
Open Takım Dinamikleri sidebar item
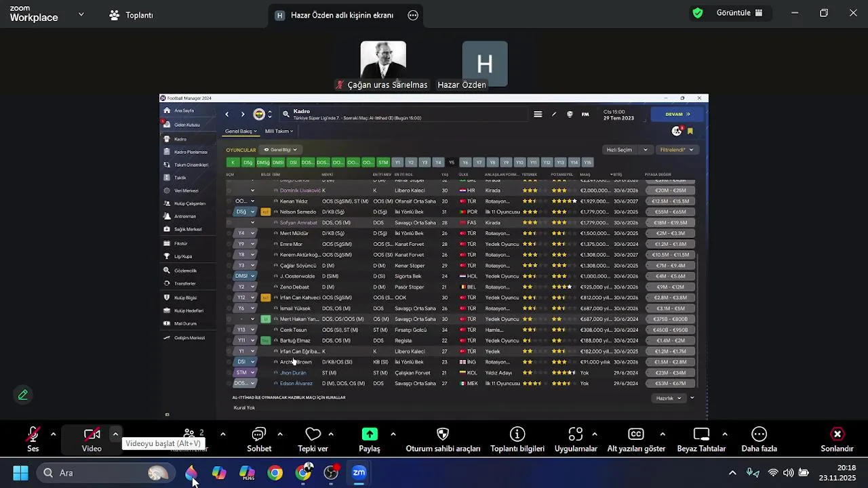(191, 165)
